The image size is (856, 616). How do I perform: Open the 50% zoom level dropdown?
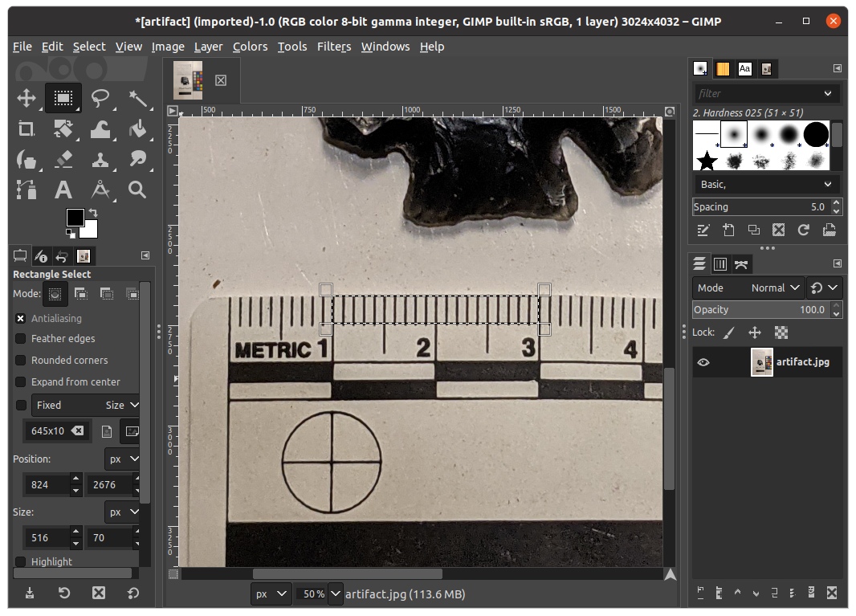335,594
